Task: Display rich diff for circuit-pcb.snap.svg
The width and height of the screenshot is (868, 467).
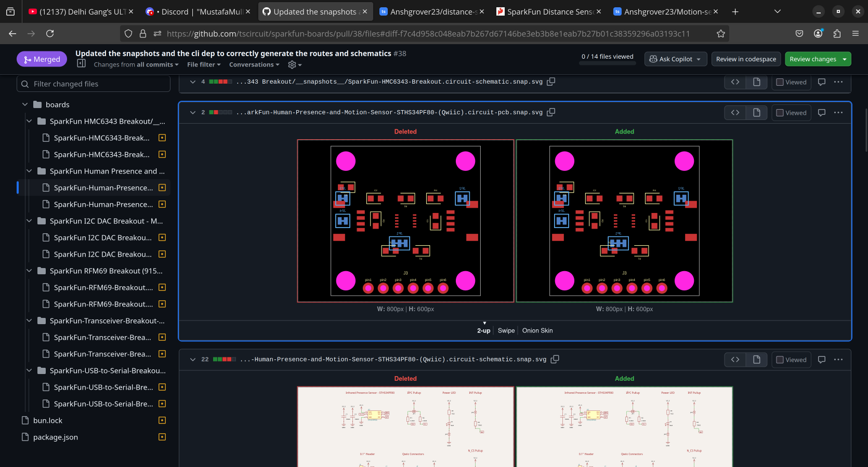Action: pyautogui.click(x=757, y=112)
